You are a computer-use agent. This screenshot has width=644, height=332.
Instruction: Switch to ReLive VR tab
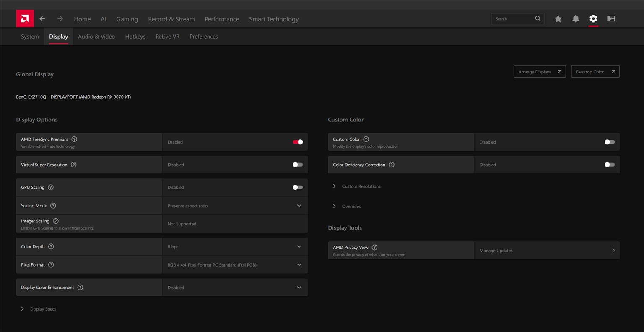167,37
